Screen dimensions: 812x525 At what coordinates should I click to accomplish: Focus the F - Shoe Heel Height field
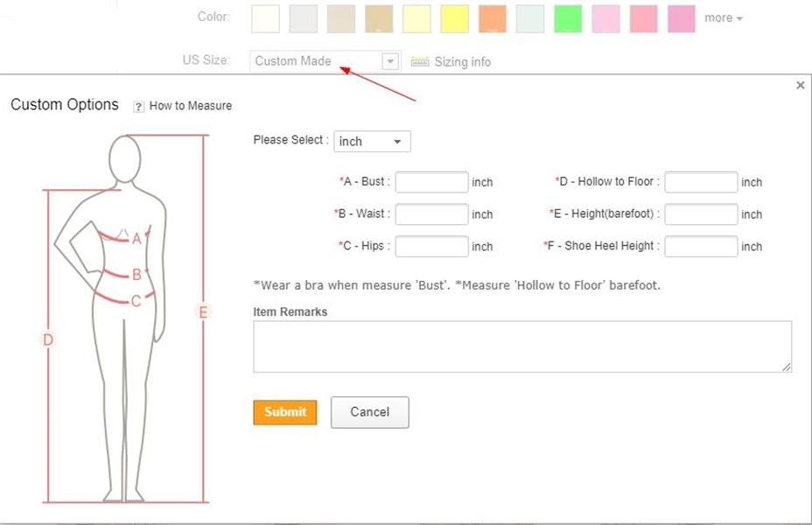pyautogui.click(x=701, y=247)
